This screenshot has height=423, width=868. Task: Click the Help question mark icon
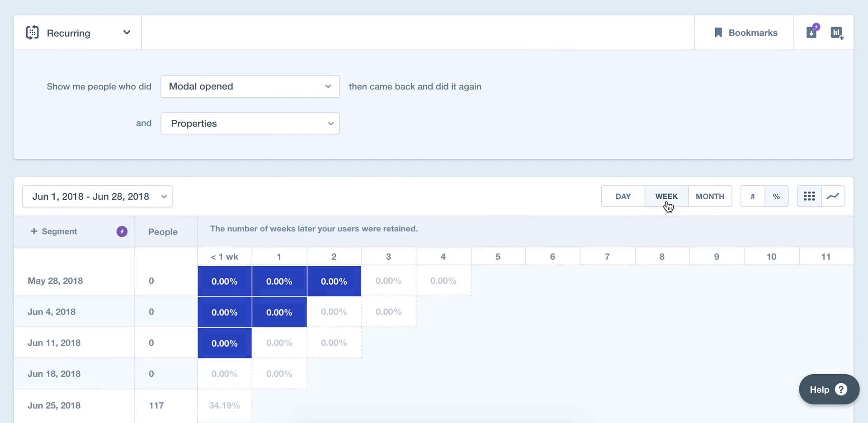tap(841, 390)
